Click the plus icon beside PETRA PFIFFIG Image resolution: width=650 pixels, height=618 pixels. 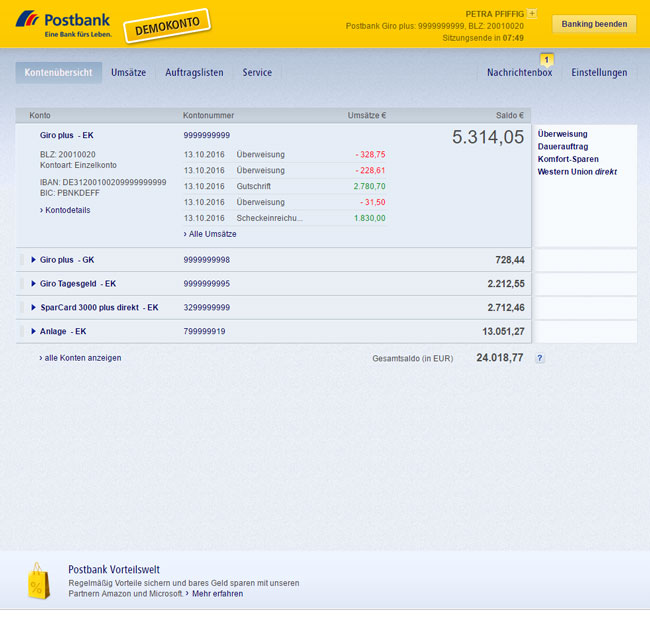click(532, 13)
